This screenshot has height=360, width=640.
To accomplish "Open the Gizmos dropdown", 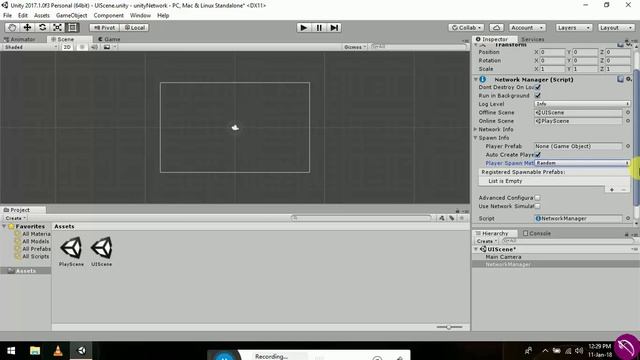I will point(355,47).
